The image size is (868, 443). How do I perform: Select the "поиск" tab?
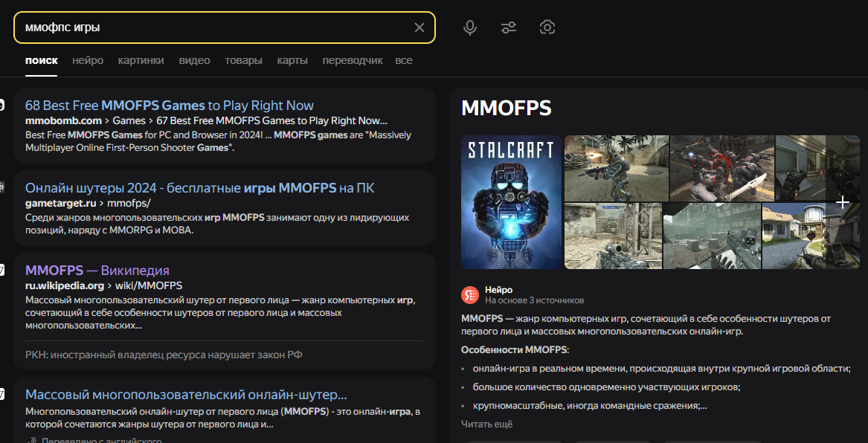(x=42, y=60)
